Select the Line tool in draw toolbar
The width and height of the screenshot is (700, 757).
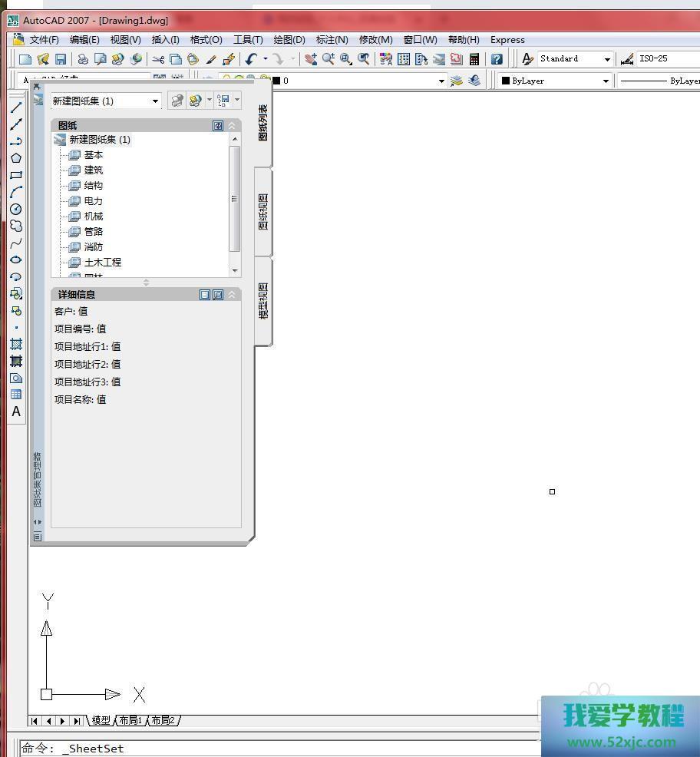coord(15,107)
